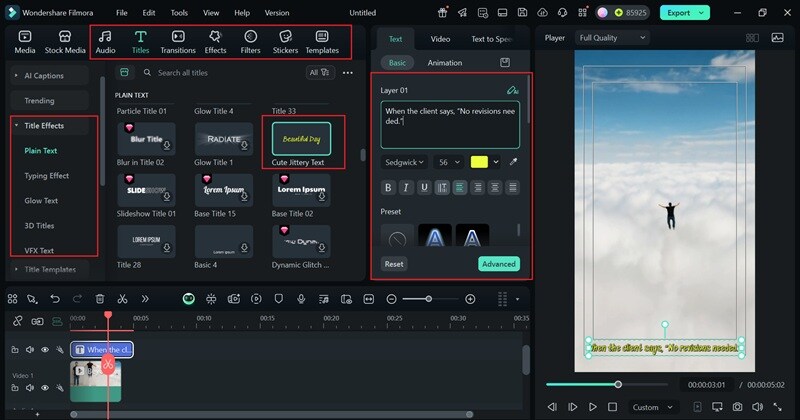
Task: Click the player volume speaker icon
Action: tap(758, 407)
